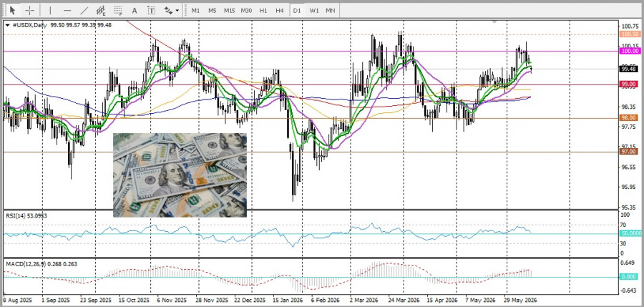Click the 29 May 2026 date label

click(522, 300)
